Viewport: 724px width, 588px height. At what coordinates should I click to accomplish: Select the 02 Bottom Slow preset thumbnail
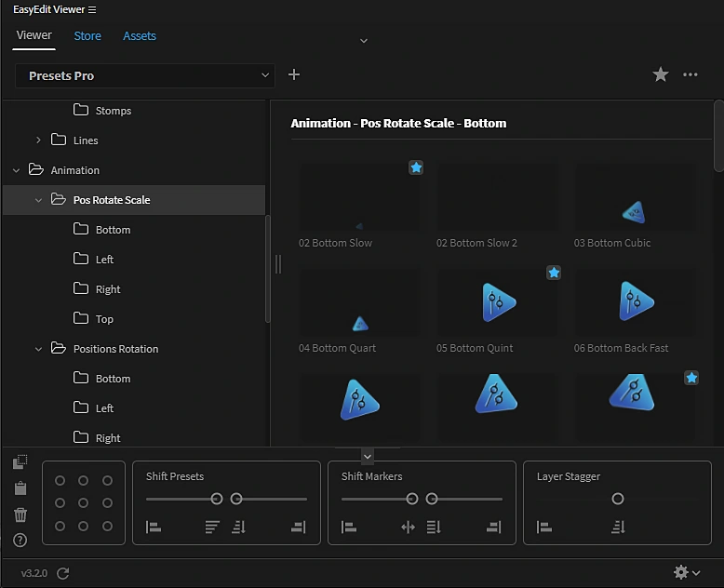click(x=360, y=197)
